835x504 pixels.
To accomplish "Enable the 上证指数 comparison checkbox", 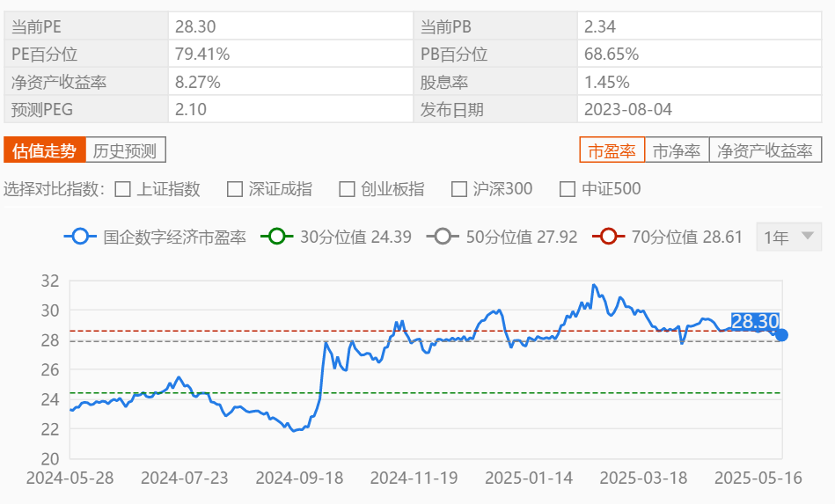I will tap(123, 189).
